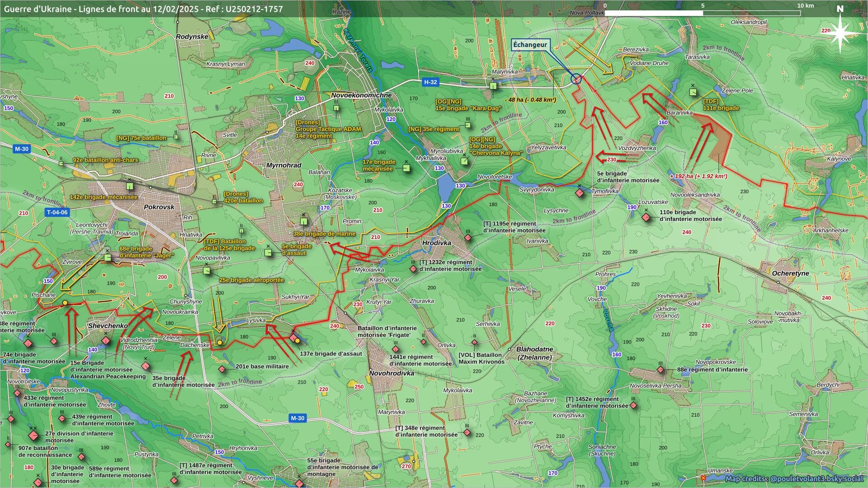Select the Baranivka village label
This screenshot has width=868, height=488.
coord(679,113)
